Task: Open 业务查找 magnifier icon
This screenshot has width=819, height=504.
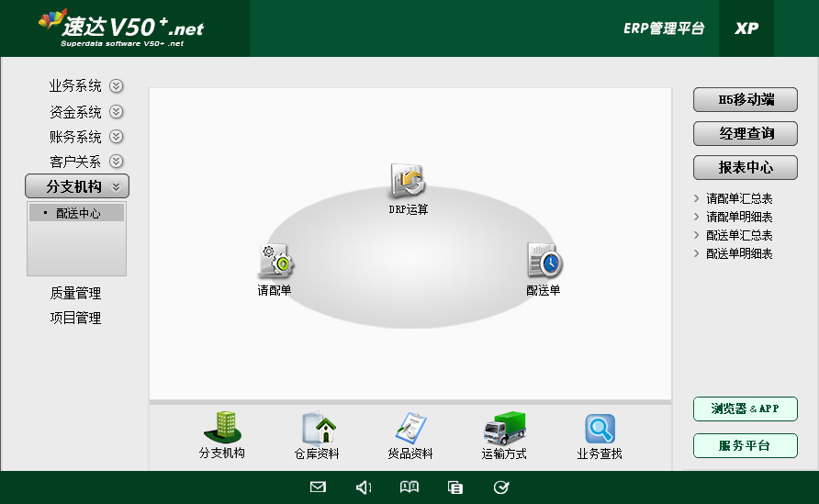Action: coord(600,429)
